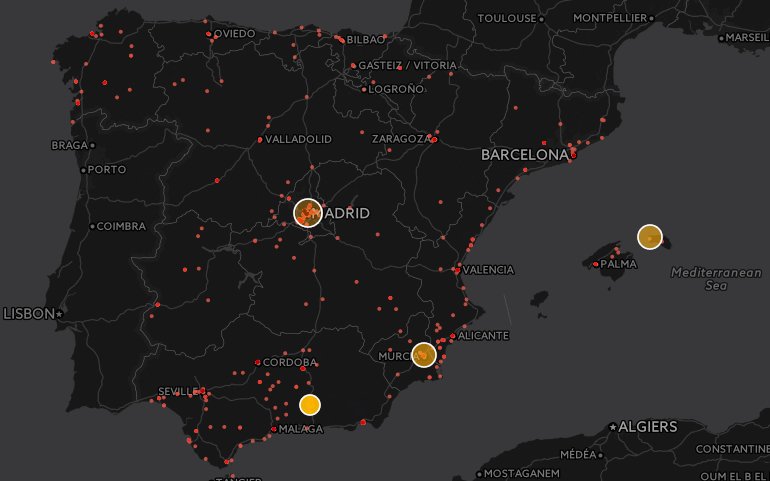Screen dimensions: 770x481
Task: Select the Lisbon capital label
Action: pyautogui.click(x=29, y=314)
